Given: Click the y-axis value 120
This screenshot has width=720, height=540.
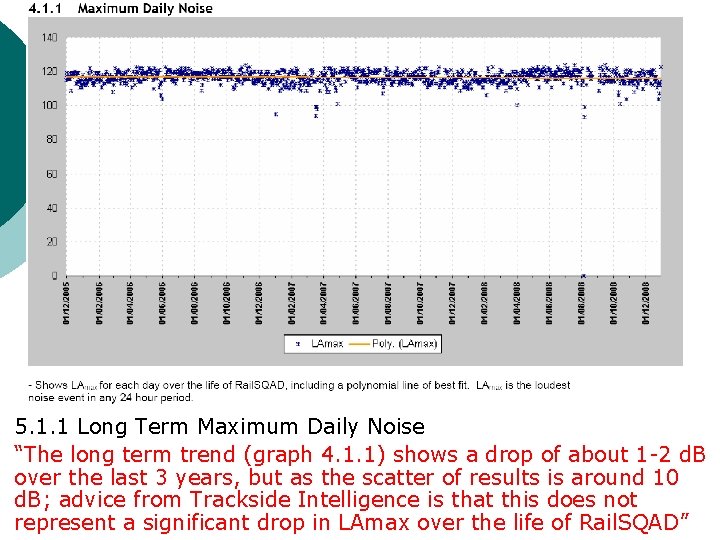Looking at the screenshot, I should click(50, 71).
